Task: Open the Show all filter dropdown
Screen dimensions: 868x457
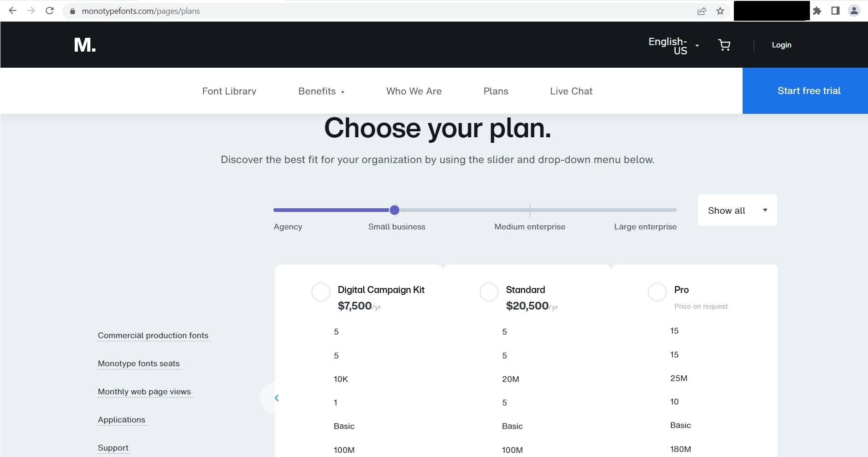Action: [x=738, y=210]
